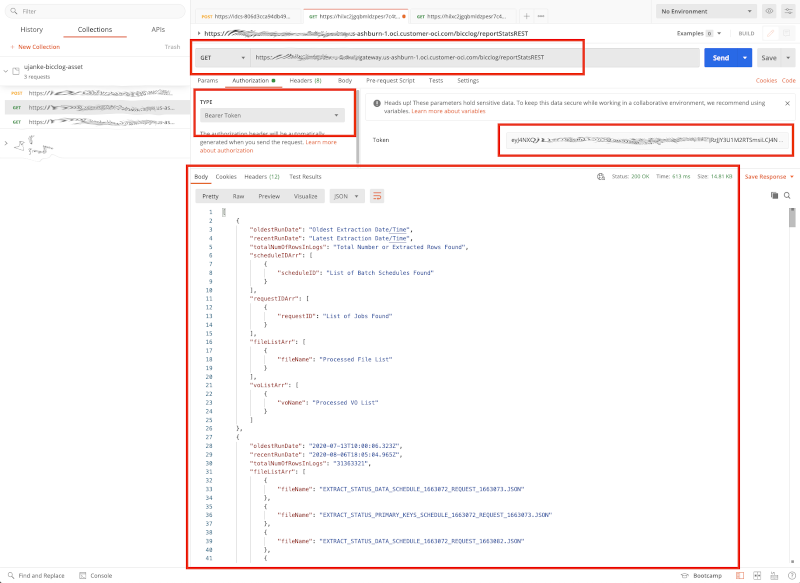This screenshot has width=800, height=583.
Task: Click the Send button
Action: tap(721, 57)
